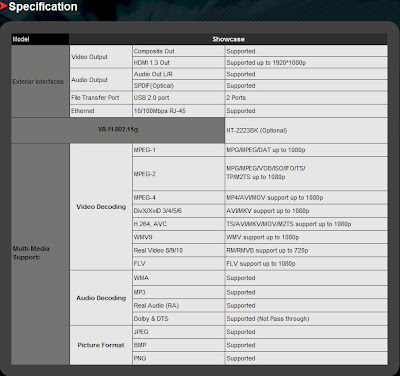Select the Wi-Fi 802.11g row label

tap(118, 130)
